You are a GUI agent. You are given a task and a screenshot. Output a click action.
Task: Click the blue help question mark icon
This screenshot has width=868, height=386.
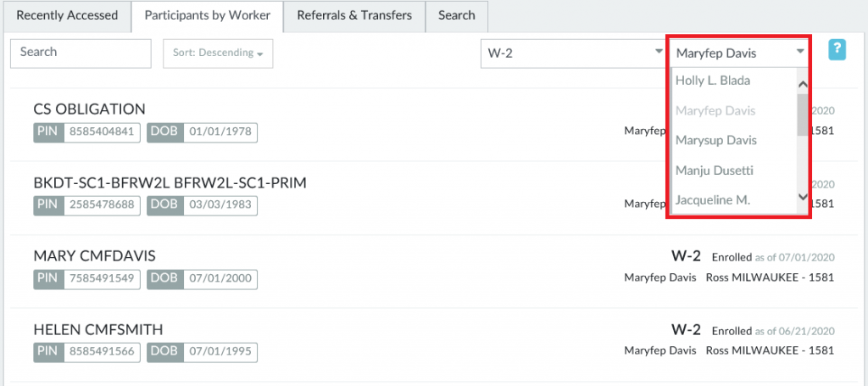pyautogui.click(x=837, y=51)
